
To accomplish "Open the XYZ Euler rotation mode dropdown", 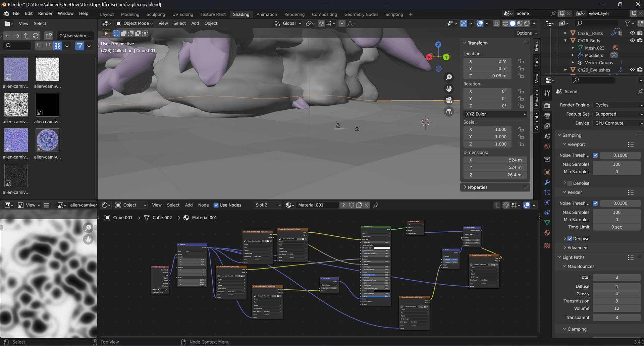I will pos(495,114).
